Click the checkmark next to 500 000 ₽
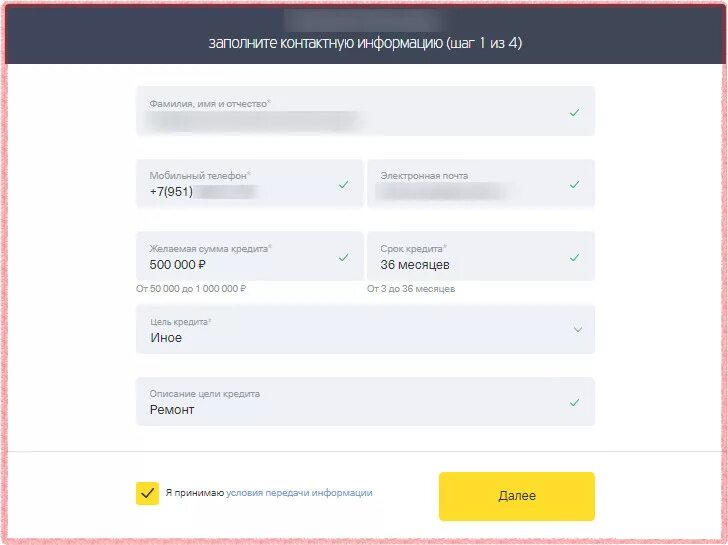The width and height of the screenshot is (728, 545). [x=343, y=257]
